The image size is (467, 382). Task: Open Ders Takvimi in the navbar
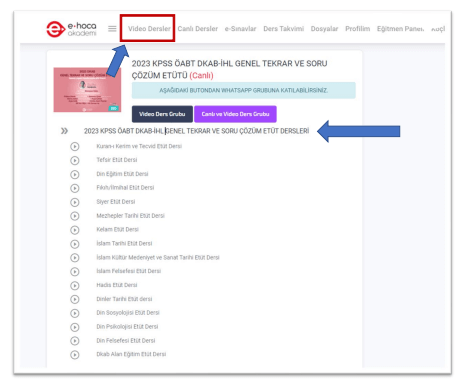284,29
